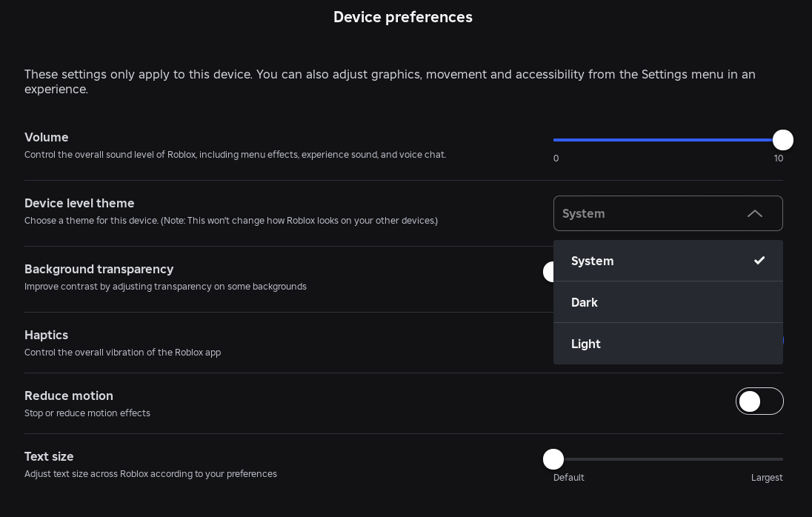Click the Background transparency setting title

tap(99, 269)
